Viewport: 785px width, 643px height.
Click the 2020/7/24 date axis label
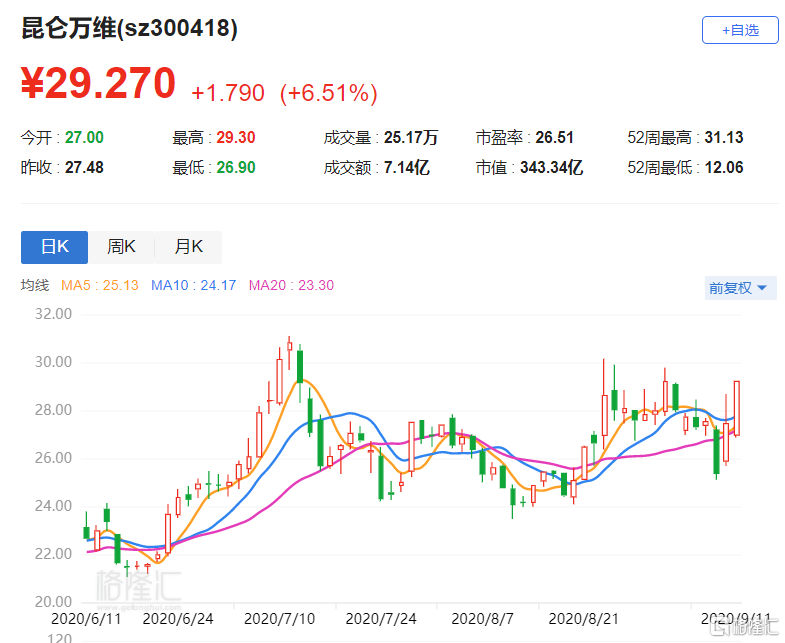381,619
